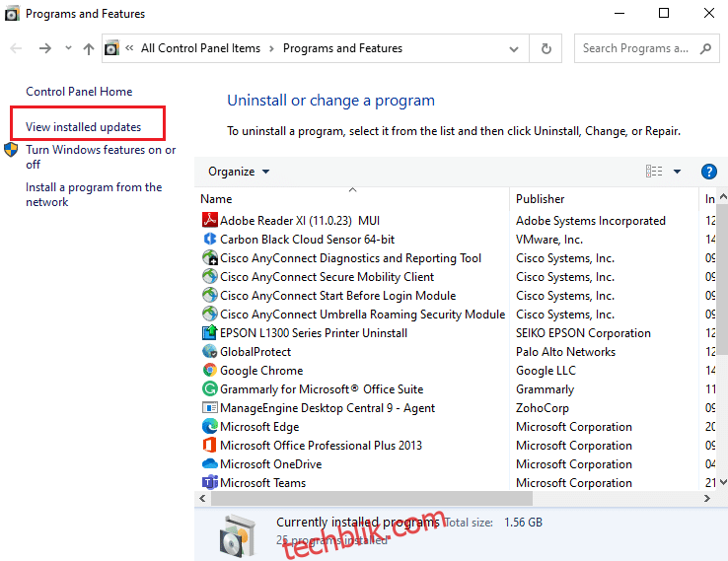This screenshot has width=728, height=561.
Task: Open the recent locations dropdown arrow
Action: (68, 47)
